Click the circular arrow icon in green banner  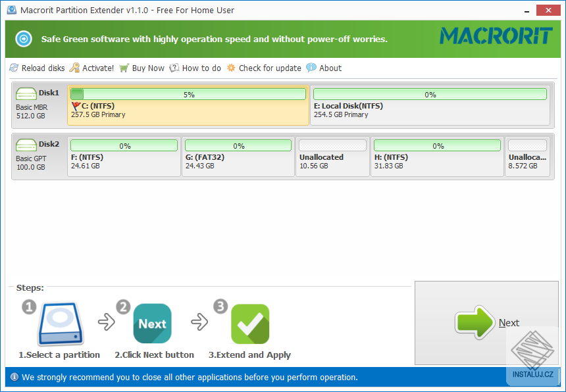coord(24,39)
